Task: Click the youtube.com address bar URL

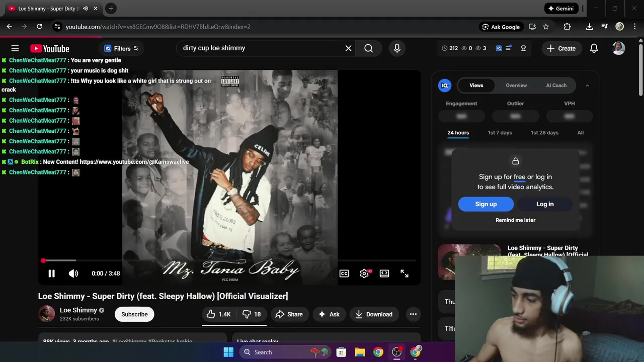Action: (158, 27)
